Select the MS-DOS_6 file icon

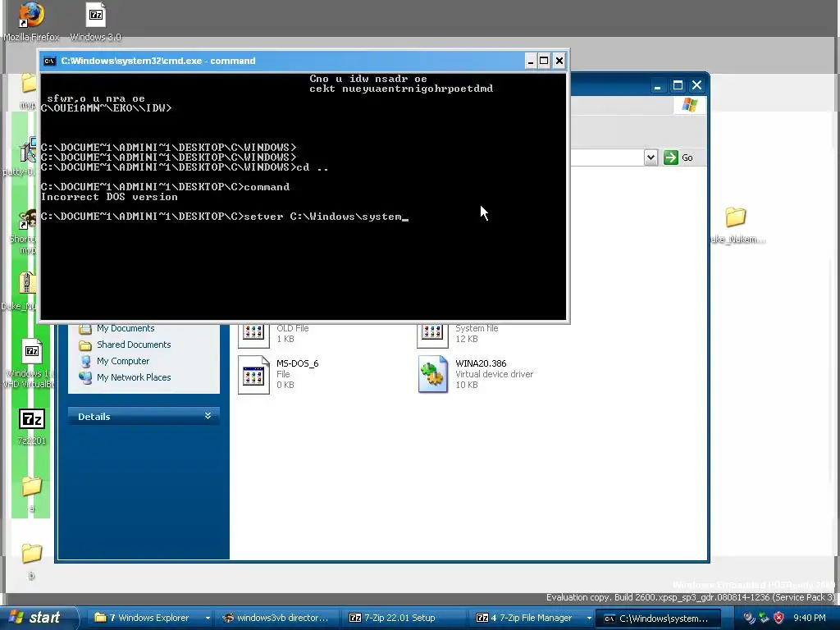(253, 374)
